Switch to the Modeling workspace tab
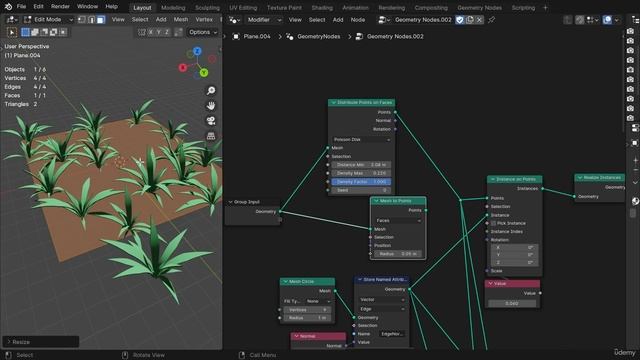The image size is (640, 360). point(173,7)
